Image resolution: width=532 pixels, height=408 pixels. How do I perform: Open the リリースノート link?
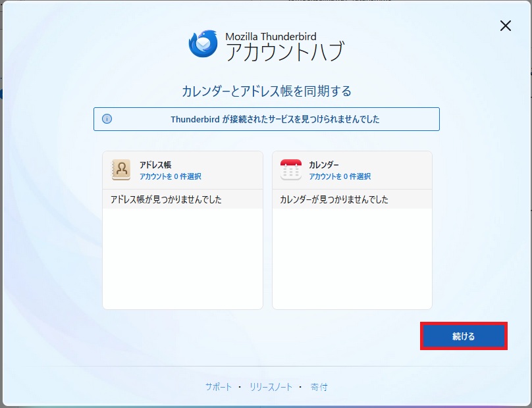[271, 387]
